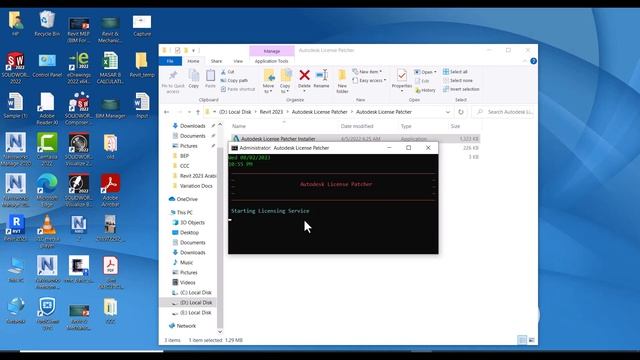Open Adobe Reader desktop shortcut
This screenshot has height=360, width=640.
point(47,108)
